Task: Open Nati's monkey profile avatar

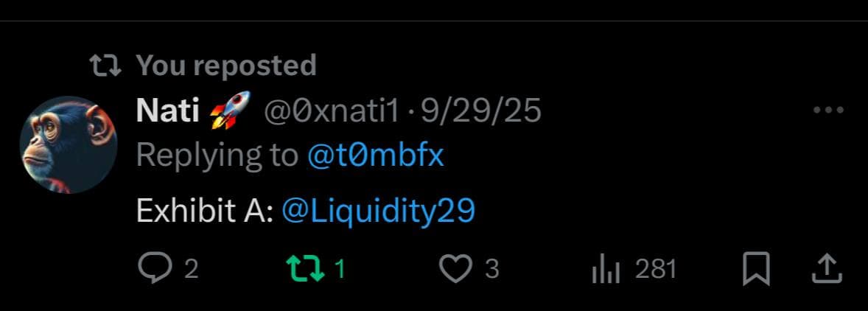Action: pos(68,145)
